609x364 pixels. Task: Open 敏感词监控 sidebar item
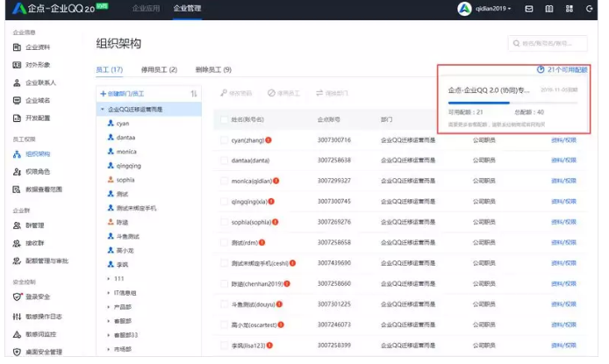pos(34,334)
